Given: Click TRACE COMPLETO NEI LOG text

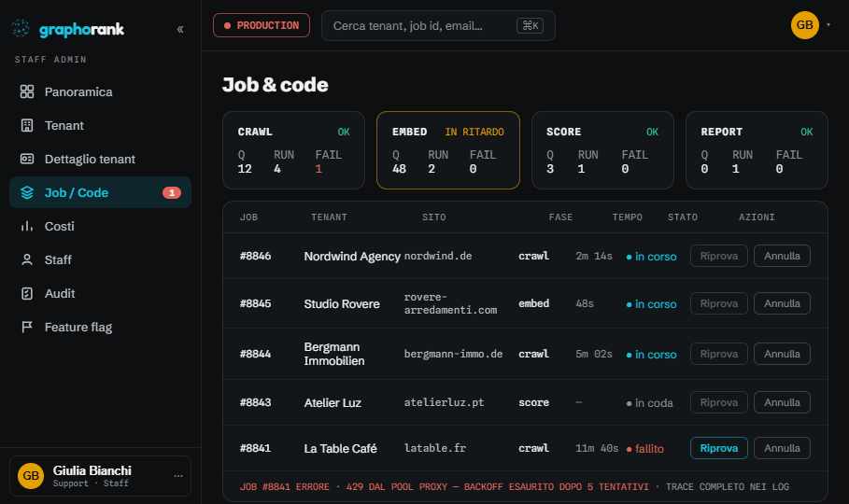Looking at the screenshot, I should tap(728, 486).
